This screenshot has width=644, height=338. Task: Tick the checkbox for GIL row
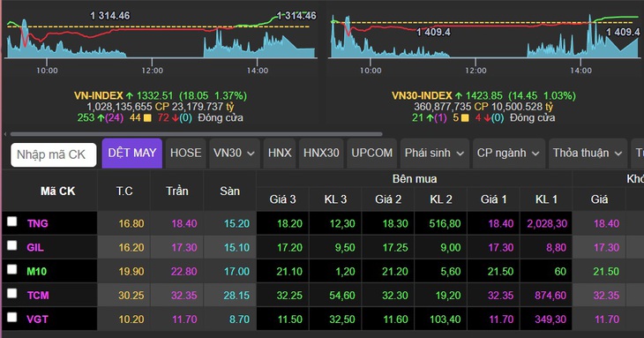click(12, 245)
